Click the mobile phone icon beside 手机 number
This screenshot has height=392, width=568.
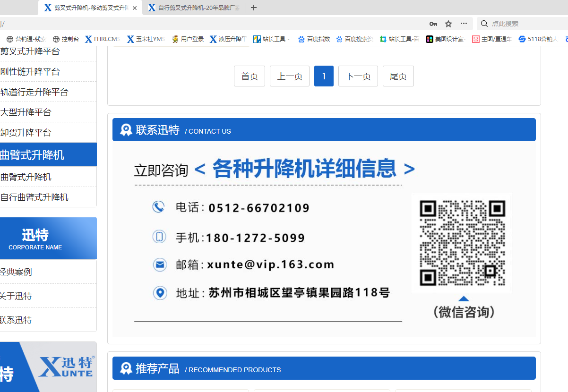(x=160, y=237)
